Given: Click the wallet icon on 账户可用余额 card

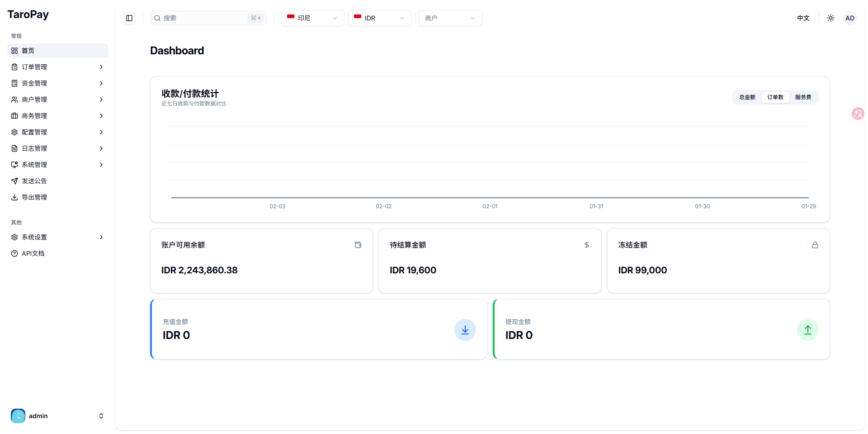Looking at the screenshot, I should (358, 245).
